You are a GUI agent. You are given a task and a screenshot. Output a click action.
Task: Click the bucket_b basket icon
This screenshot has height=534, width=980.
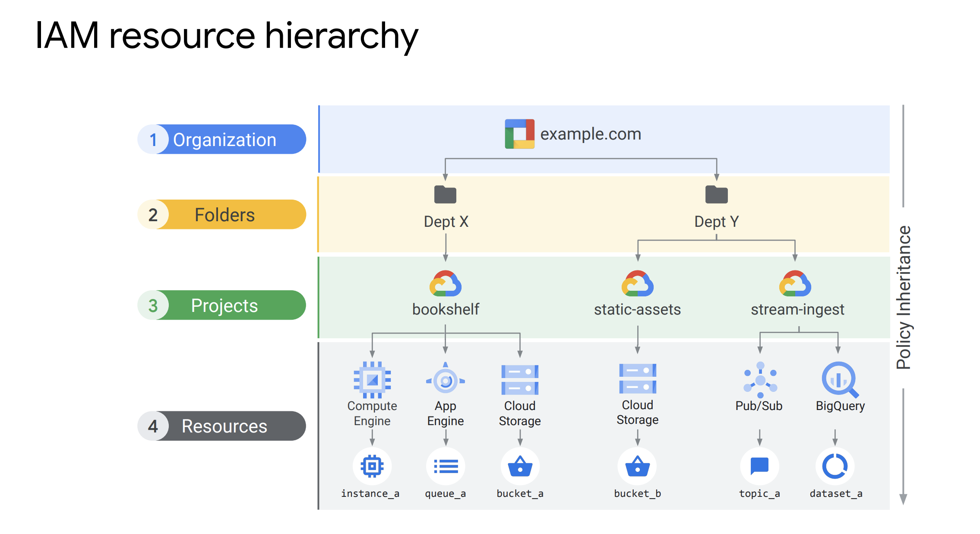(637, 466)
